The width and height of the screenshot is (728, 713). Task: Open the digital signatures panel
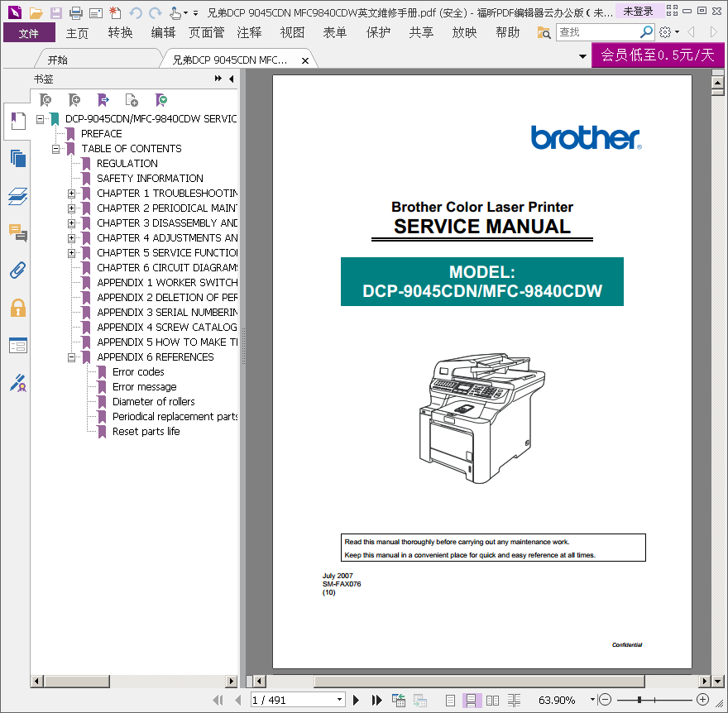18,383
